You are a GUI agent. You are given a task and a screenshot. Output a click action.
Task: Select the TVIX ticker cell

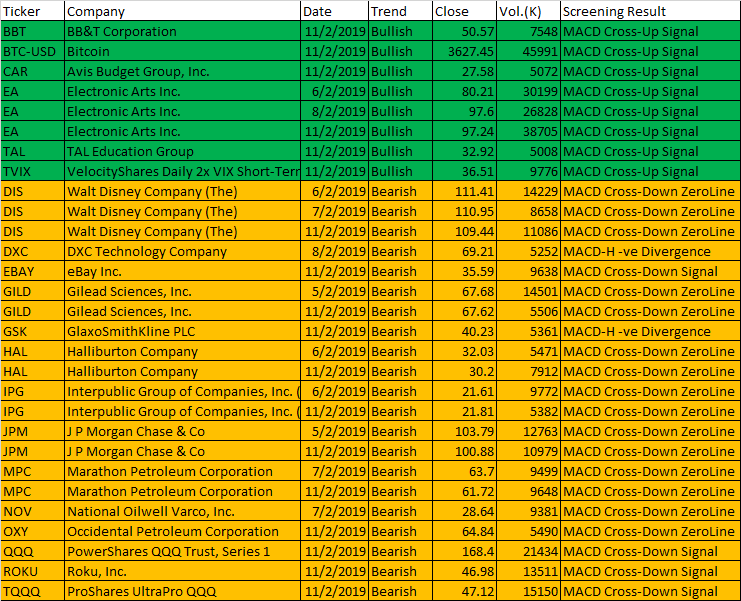(32, 171)
